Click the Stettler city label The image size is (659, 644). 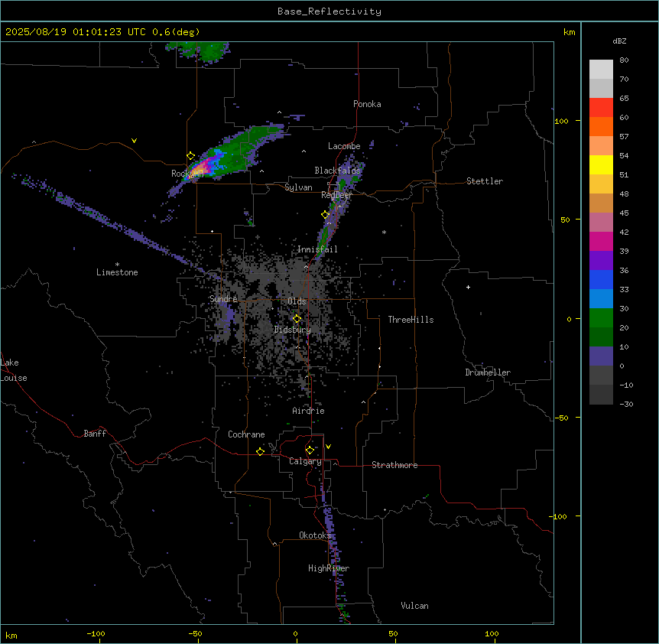point(484,181)
